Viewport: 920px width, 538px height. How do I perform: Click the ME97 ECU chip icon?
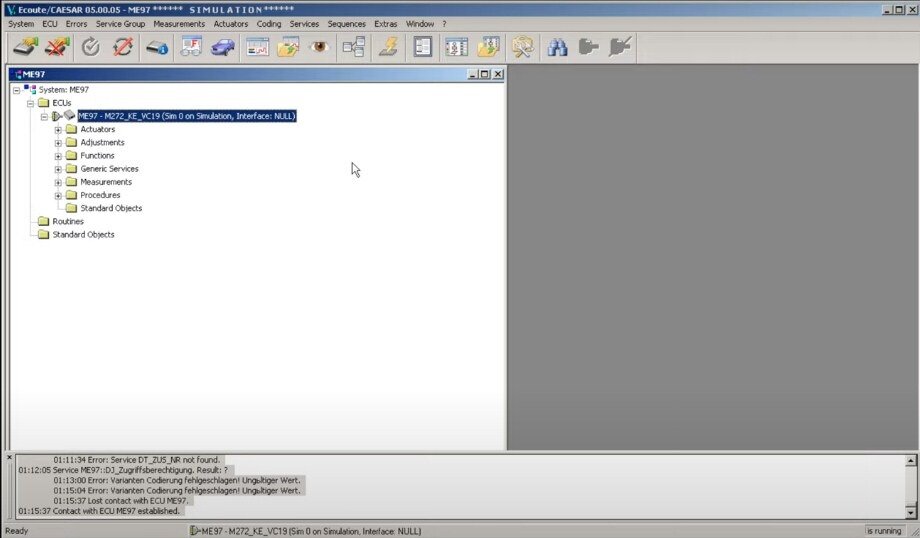[x=70, y=116]
